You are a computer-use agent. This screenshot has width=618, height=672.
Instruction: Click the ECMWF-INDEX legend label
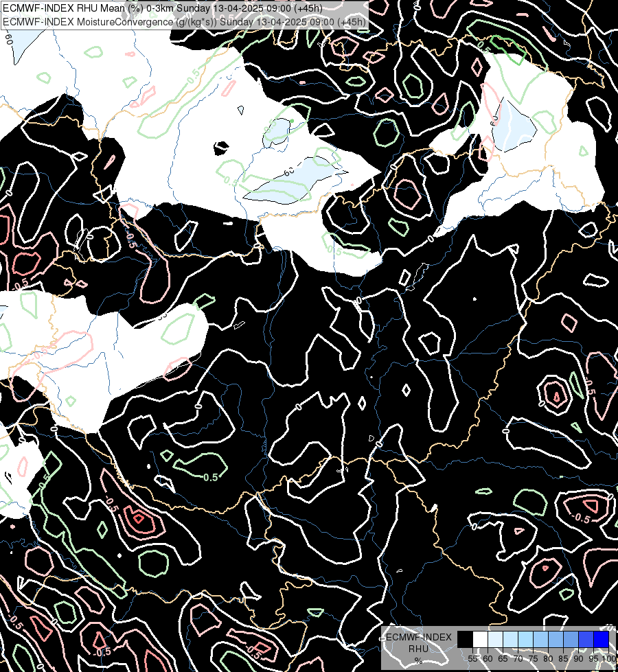pos(419,637)
